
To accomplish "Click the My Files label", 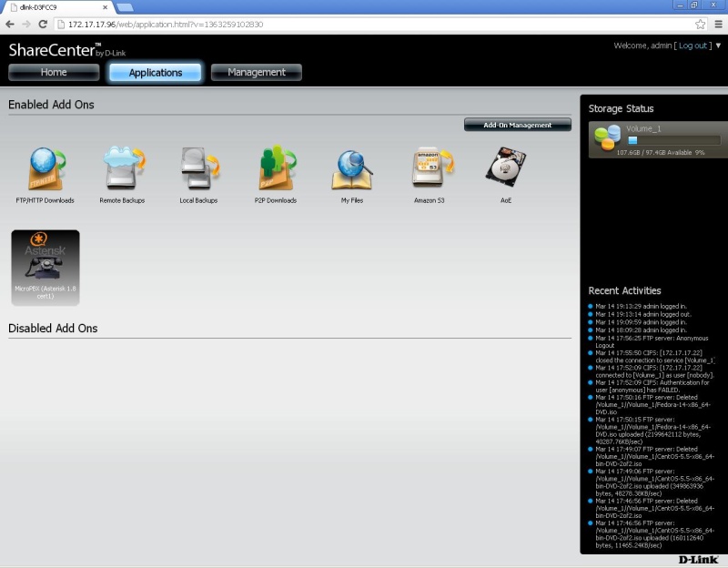I will tap(352, 200).
